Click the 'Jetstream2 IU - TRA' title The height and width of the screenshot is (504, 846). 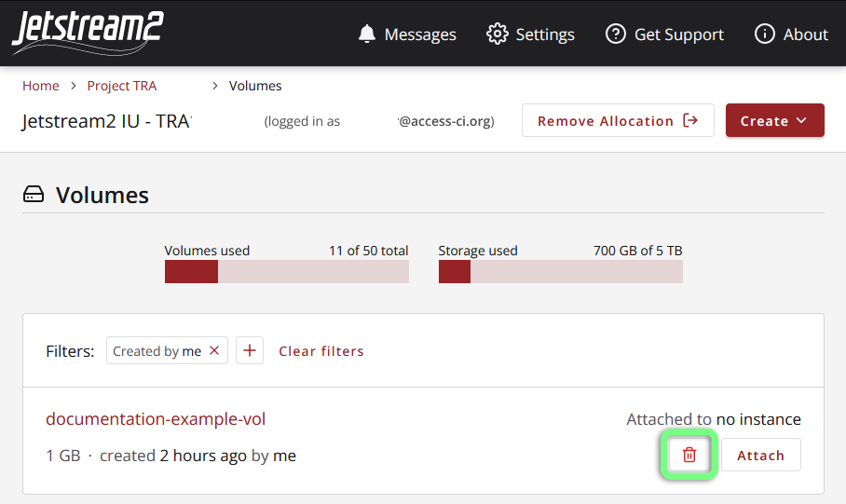(107, 121)
